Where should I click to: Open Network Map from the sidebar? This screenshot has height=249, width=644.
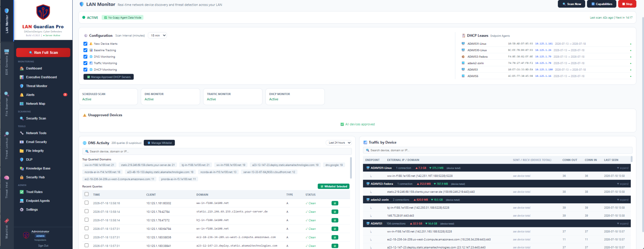[36, 104]
